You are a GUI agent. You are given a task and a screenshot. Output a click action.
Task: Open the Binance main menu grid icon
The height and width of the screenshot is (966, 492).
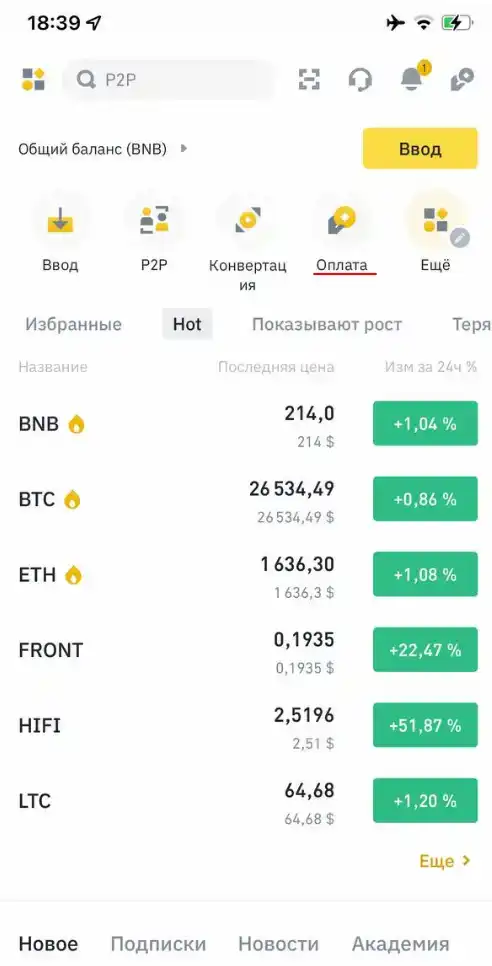(x=33, y=79)
